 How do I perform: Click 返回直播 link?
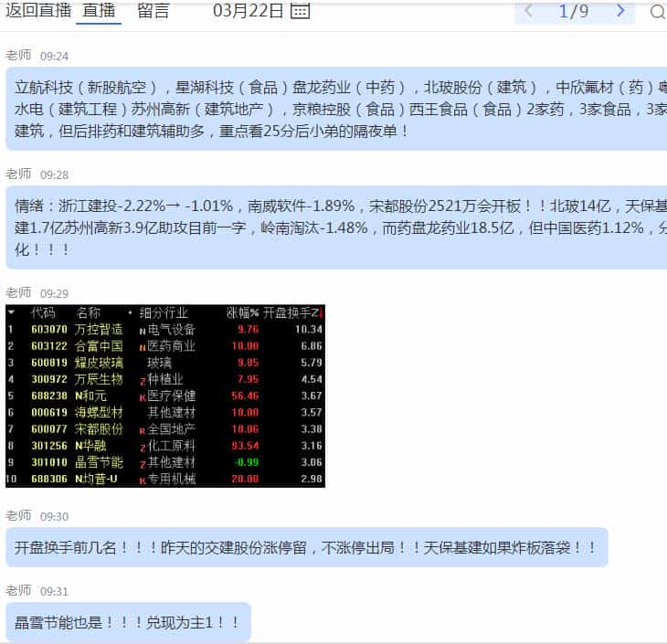tap(38, 10)
